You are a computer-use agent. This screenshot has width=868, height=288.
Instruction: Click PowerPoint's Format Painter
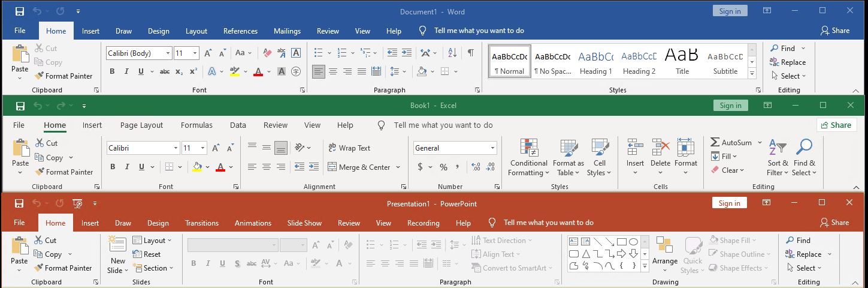click(63, 268)
